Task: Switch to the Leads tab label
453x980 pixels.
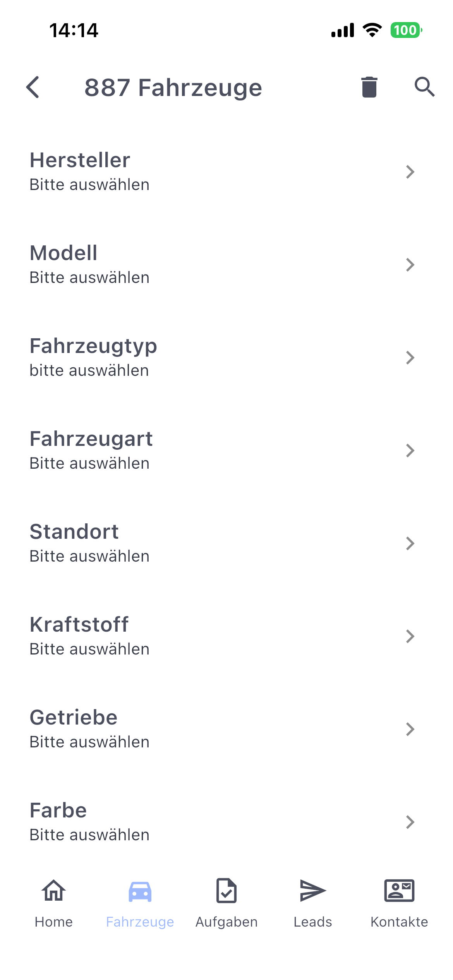Action: pos(313,922)
